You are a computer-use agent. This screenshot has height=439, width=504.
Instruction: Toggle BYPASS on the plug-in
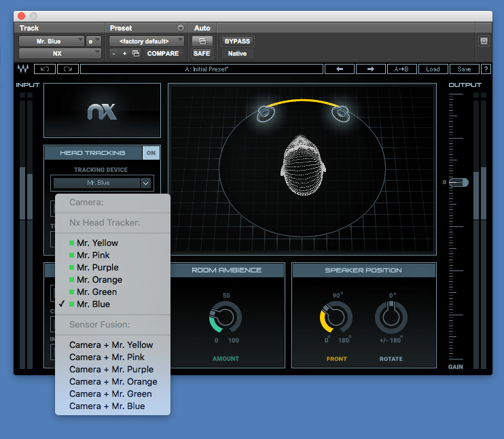pyautogui.click(x=237, y=41)
